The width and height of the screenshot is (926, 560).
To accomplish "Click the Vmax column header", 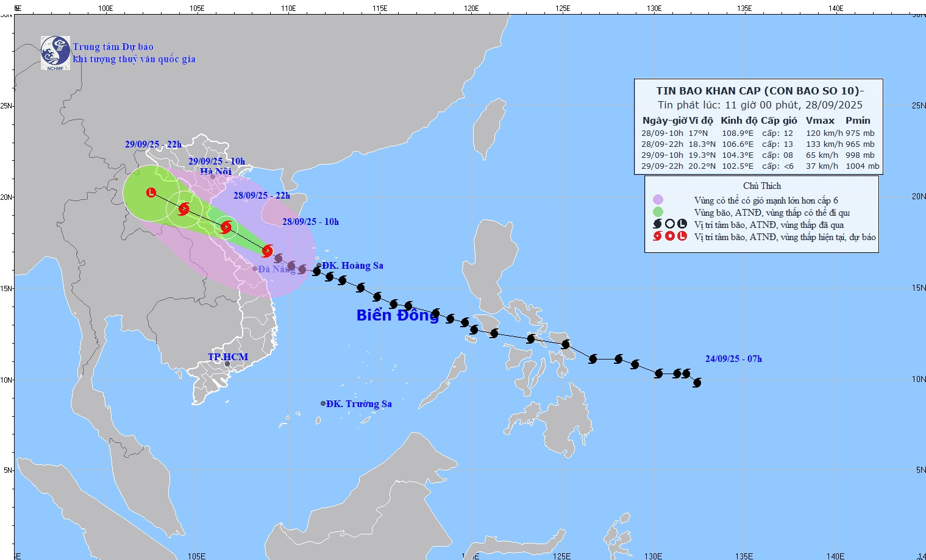I will [x=821, y=121].
